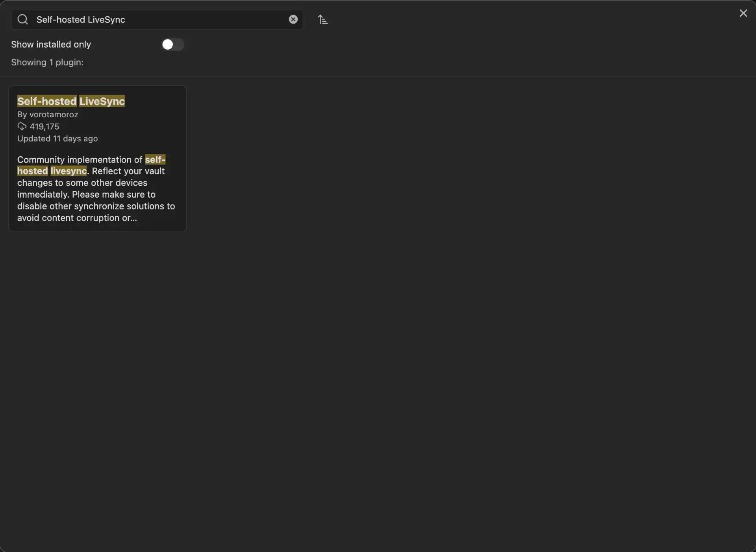Click the Self-hosted LiveSync plugin title
Image resolution: width=756 pixels, height=552 pixels.
(x=71, y=101)
